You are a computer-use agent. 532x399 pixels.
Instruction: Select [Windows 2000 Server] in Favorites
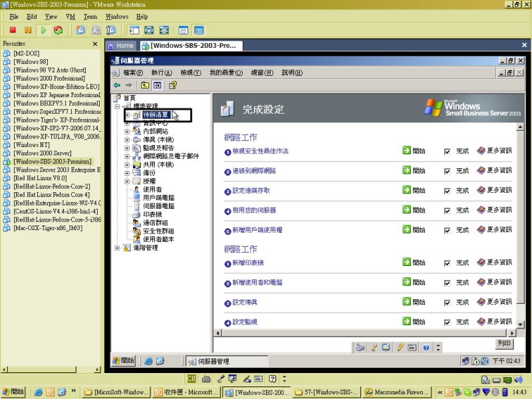[x=43, y=153]
